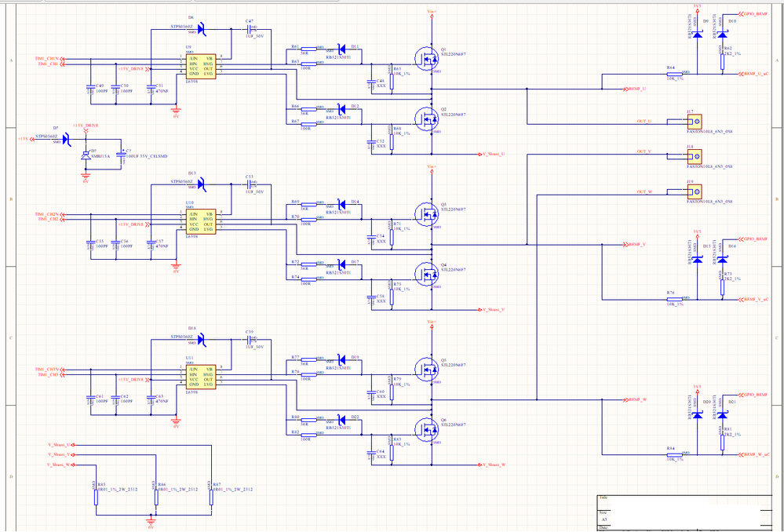Click the OUT_U net label

tap(644, 121)
